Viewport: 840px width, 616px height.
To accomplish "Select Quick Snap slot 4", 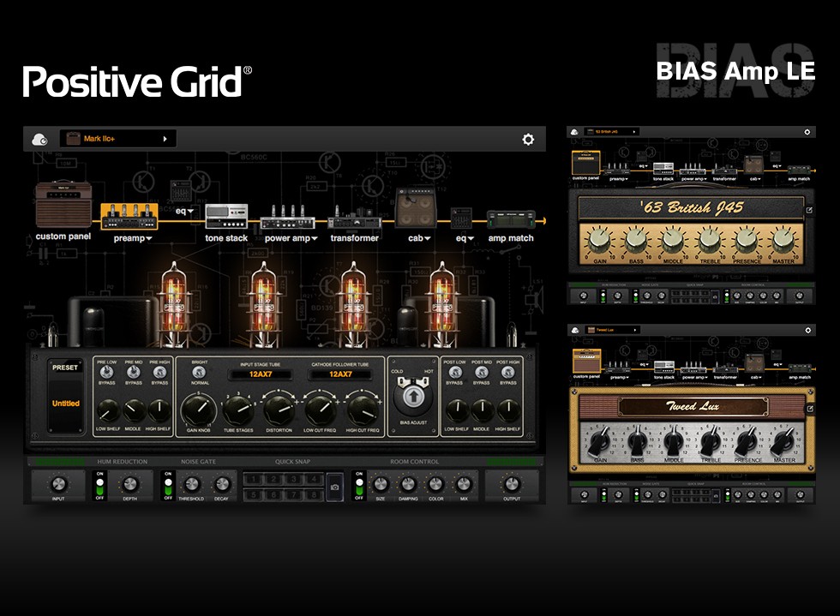I will 314,479.
